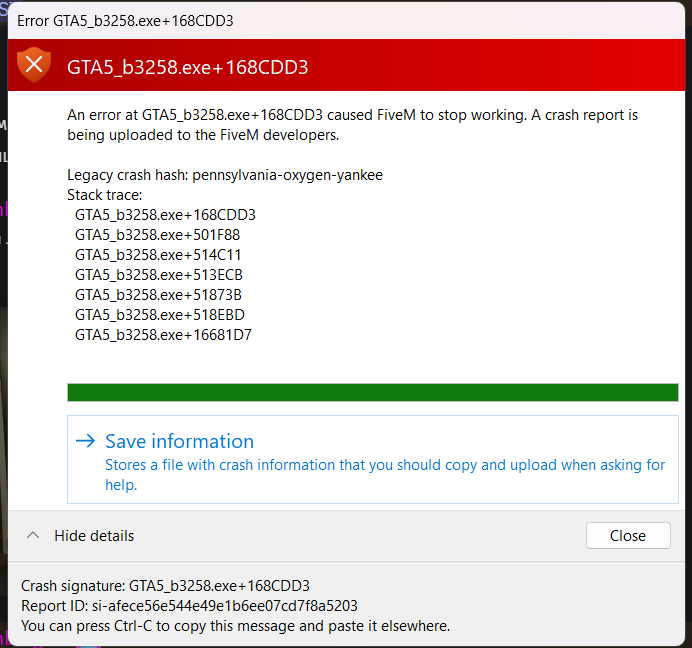Click the Ctrl-C copy hint text
Viewport: 692px width, 648px height.
pyautogui.click(x=235, y=626)
